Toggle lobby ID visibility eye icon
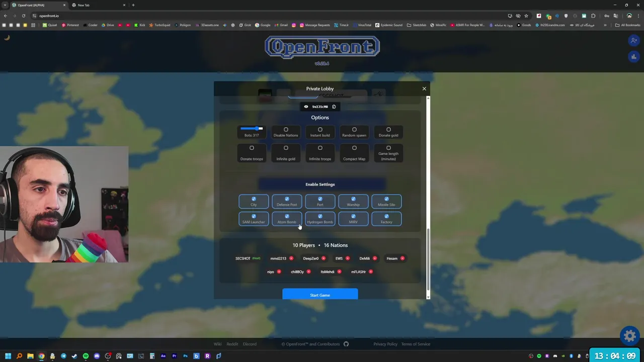 click(x=306, y=107)
